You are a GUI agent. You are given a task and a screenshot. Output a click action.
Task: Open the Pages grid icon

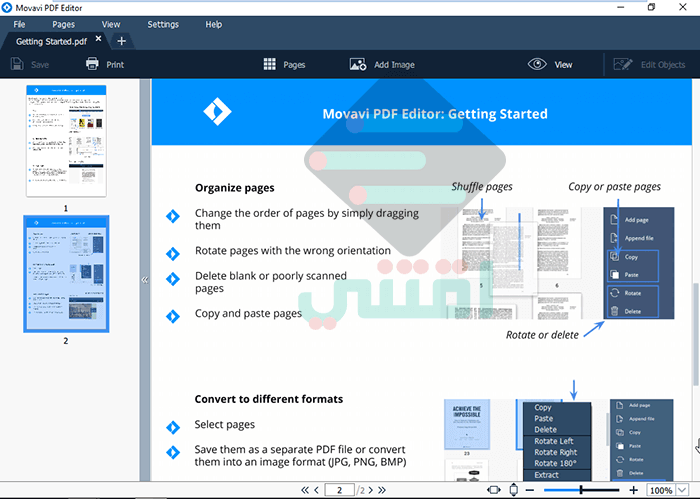[270, 64]
